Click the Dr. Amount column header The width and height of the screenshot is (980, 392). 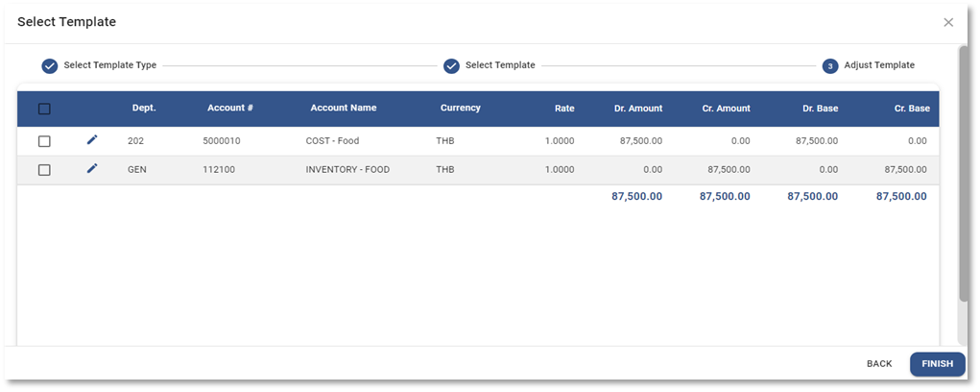point(637,109)
